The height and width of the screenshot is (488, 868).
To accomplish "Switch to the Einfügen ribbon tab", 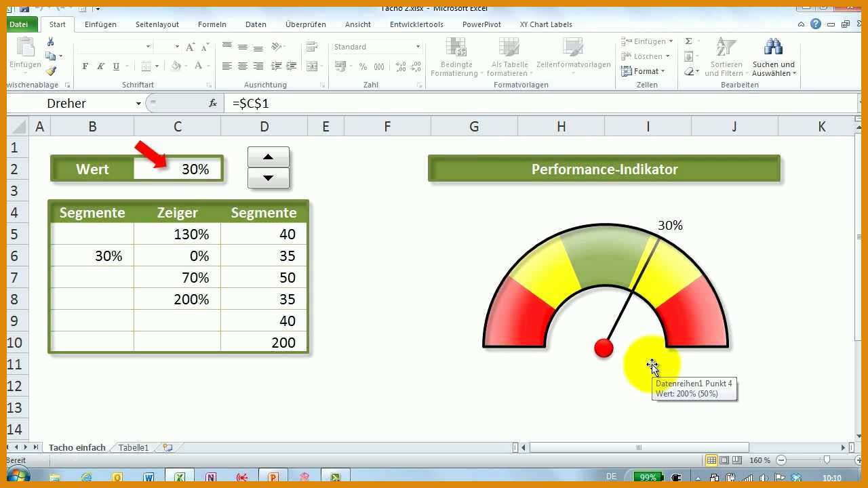I will coord(100,24).
